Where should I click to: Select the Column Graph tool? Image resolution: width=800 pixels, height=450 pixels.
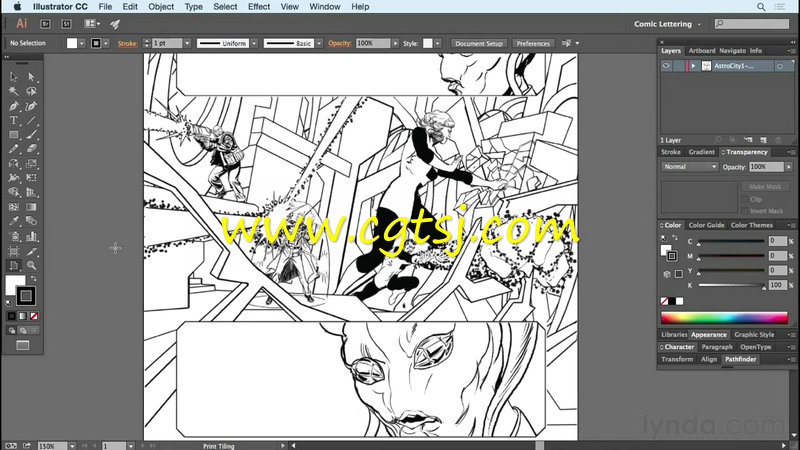(x=31, y=236)
